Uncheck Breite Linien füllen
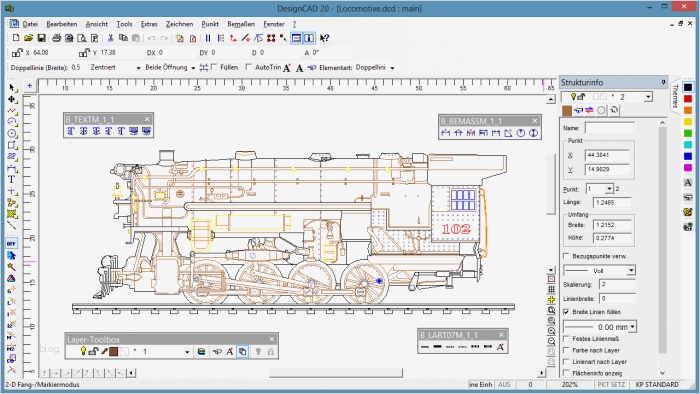 point(567,311)
